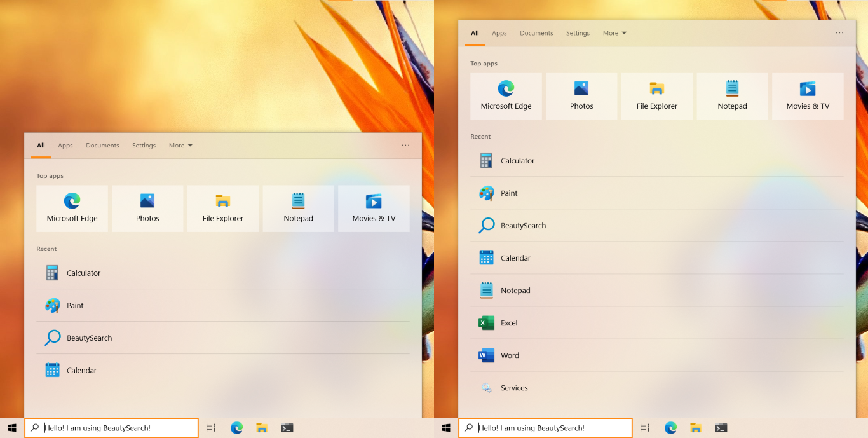Click the right taskbar search box
The width and height of the screenshot is (868, 438).
[x=546, y=428]
